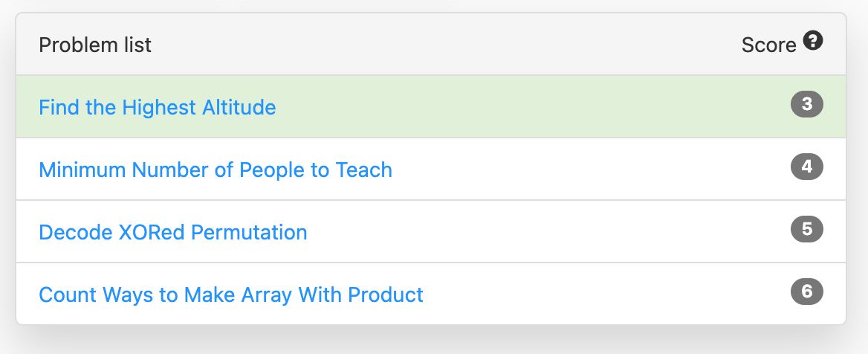The height and width of the screenshot is (354, 868).
Task: Open the Decode XORed Permutation problem
Action: (x=172, y=232)
